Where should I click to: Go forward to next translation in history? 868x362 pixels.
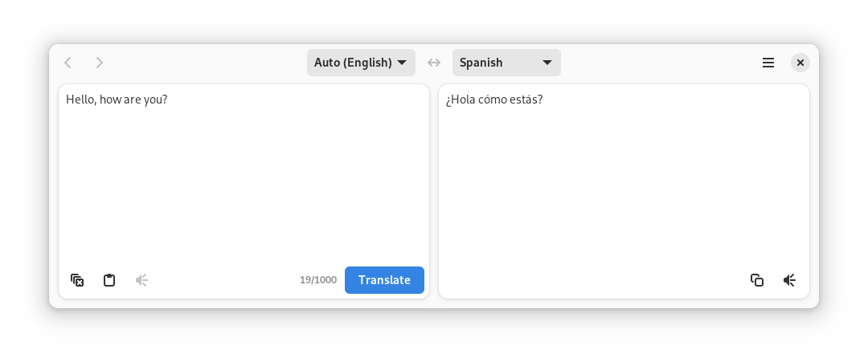click(100, 63)
